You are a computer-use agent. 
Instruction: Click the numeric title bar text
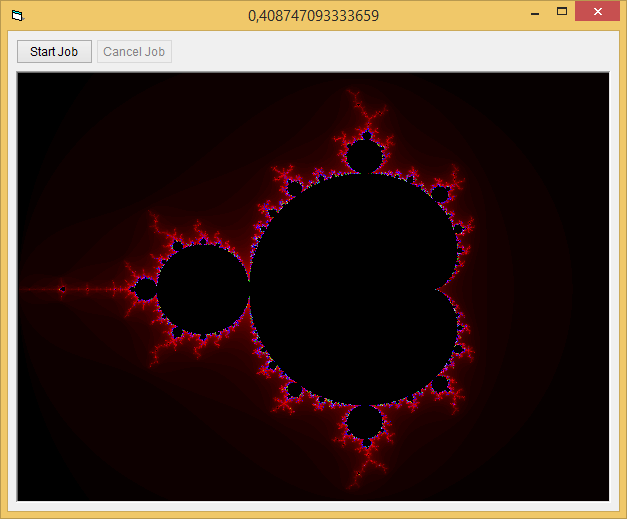314,15
